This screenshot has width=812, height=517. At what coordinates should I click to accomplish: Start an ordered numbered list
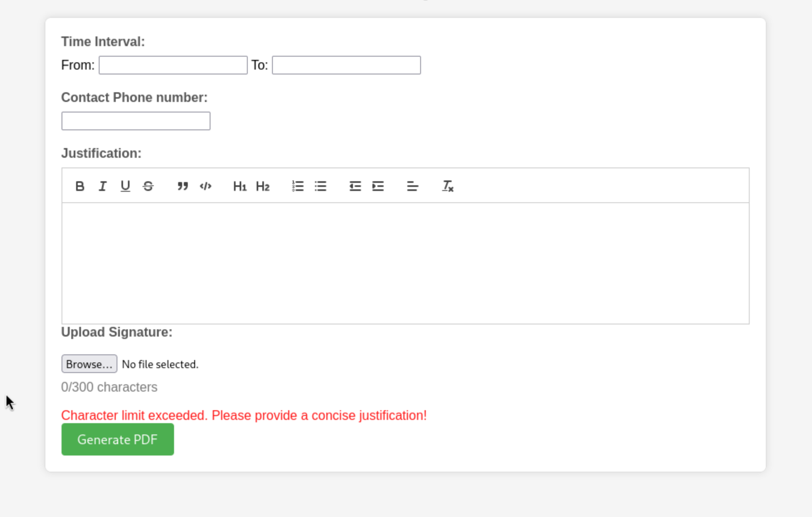(x=298, y=186)
